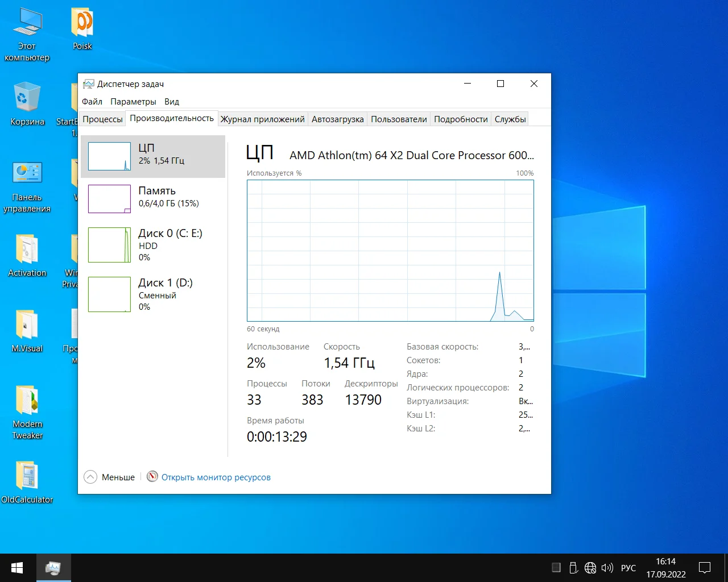Switch to the Процессы tab
This screenshot has height=582, width=728.
[102, 119]
